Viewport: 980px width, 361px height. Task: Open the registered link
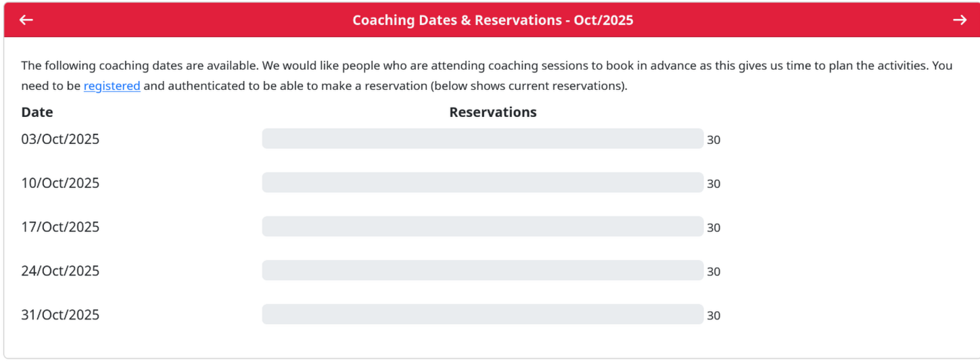tap(112, 86)
